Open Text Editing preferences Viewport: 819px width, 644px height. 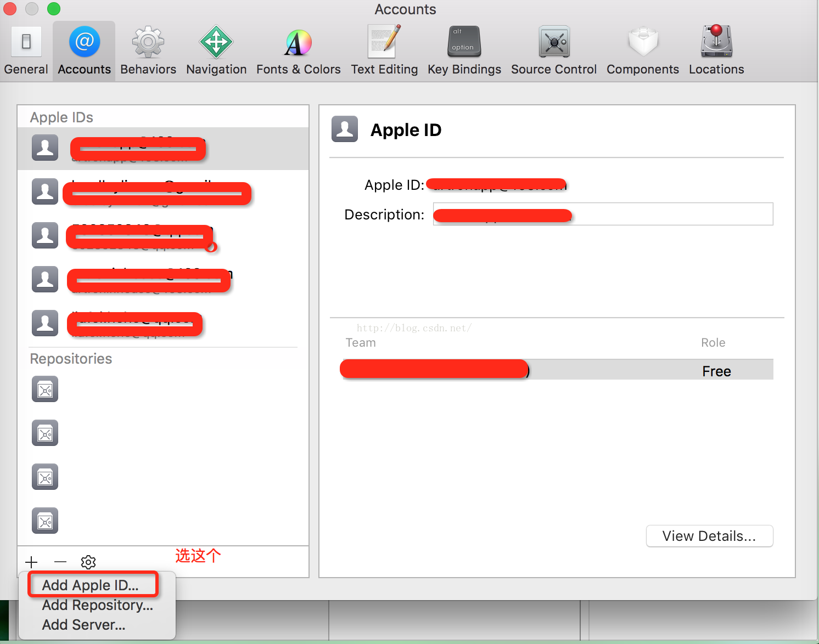pyautogui.click(x=384, y=51)
